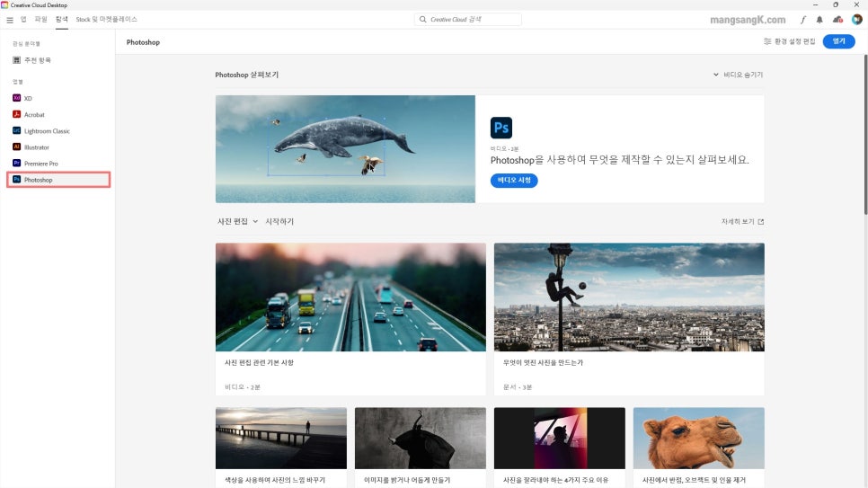Click the XD app icon

point(16,98)
